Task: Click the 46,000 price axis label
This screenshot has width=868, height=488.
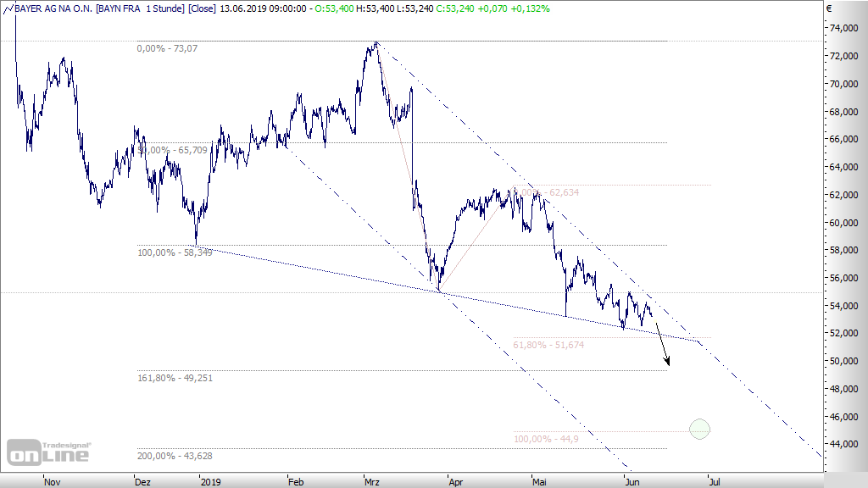Action: (843, 417)
